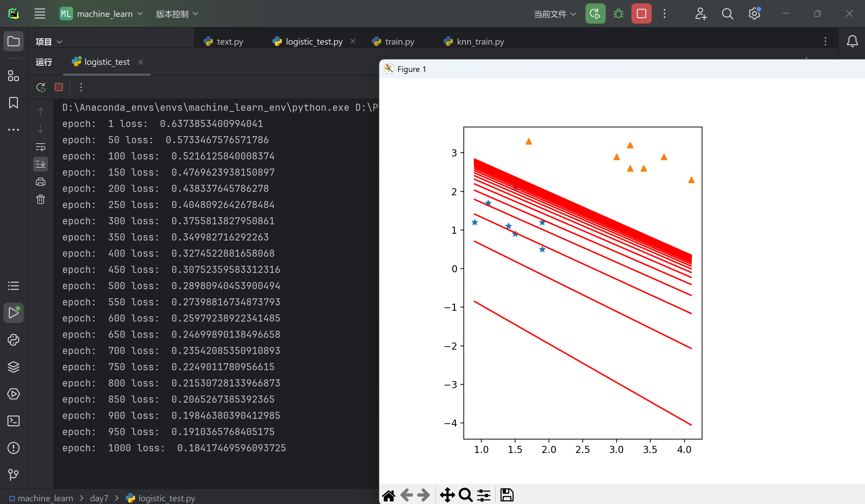Save Figure 1 using the save icon
The width and height of the screenshot is (865, 504).
[507, 495]
